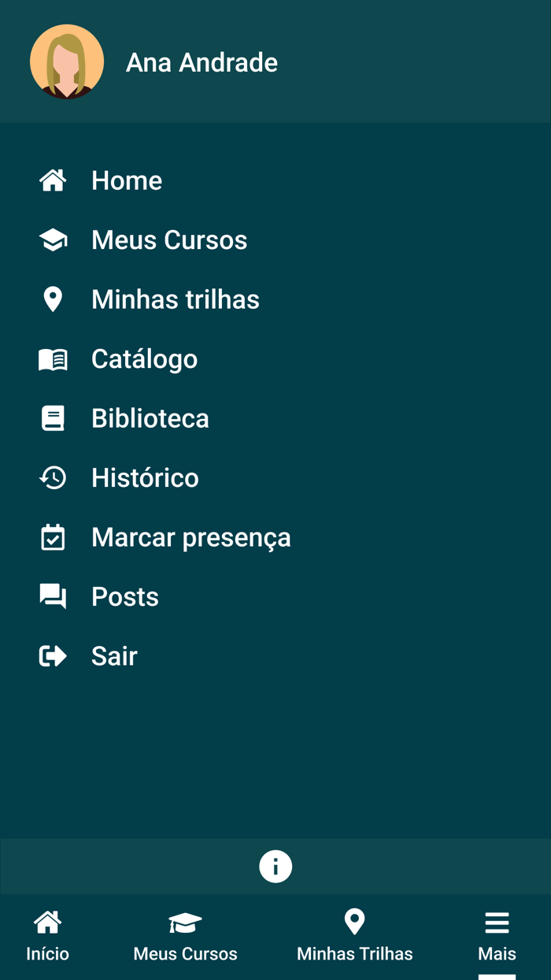Click the logout arrow icon beside Sair
551x980 pixels.
click(53, 655)
